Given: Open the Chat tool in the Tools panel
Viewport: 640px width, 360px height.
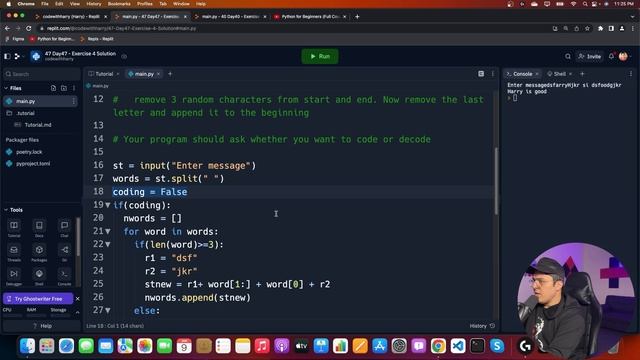Looking at the screenshot, I should pos(64,228).
